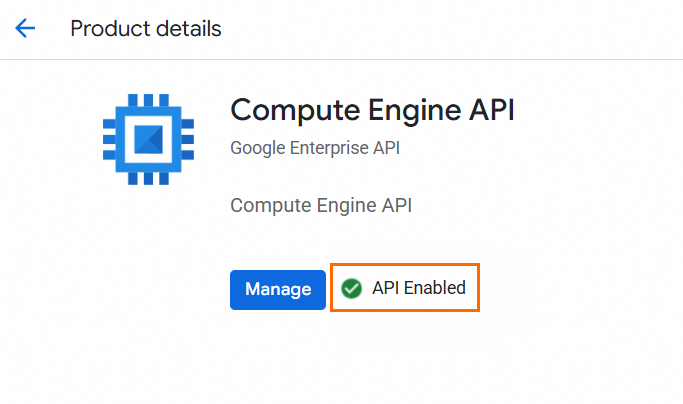683x404 pixels.
Task: Click the gray Compute Engine API description
Action: pos(321,206)
